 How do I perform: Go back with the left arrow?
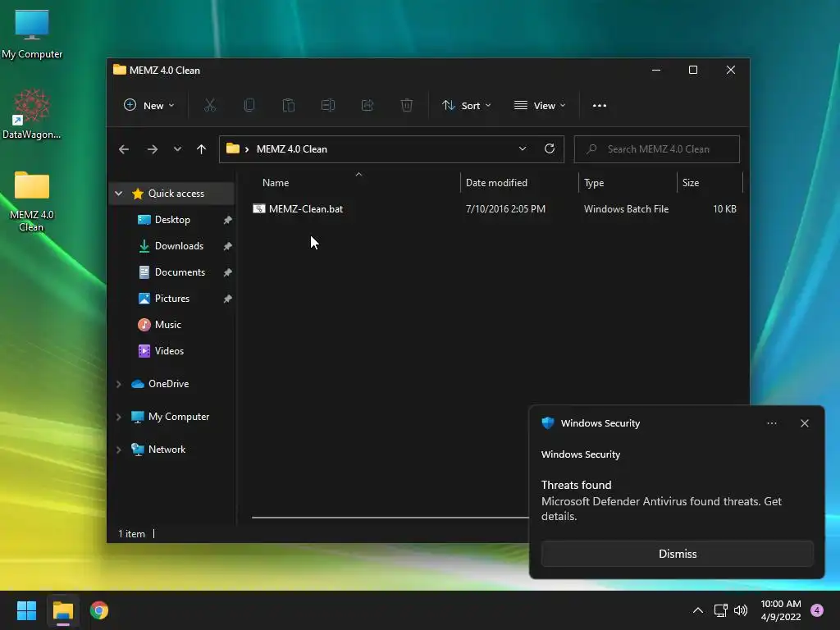[124, 149]
